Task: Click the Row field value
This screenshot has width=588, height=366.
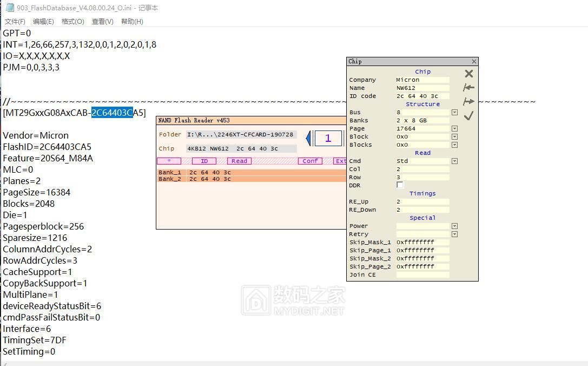Action: coord(422,177)
